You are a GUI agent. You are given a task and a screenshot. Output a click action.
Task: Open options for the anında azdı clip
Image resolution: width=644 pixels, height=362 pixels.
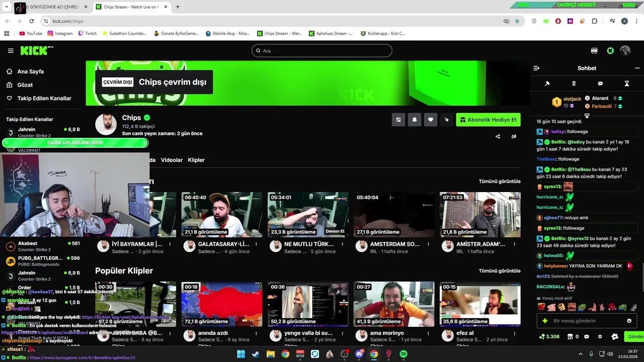(256, 333)
